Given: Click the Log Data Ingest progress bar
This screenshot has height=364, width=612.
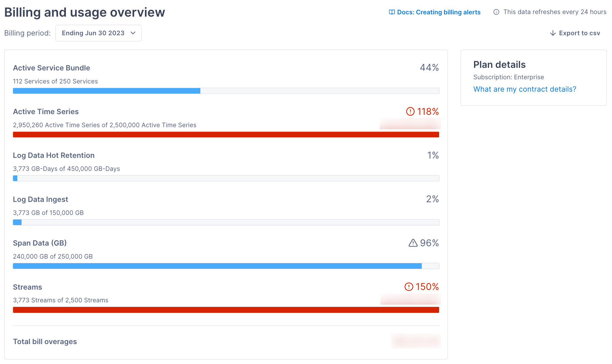Looking at the screenshot, I should pos(226,222).
